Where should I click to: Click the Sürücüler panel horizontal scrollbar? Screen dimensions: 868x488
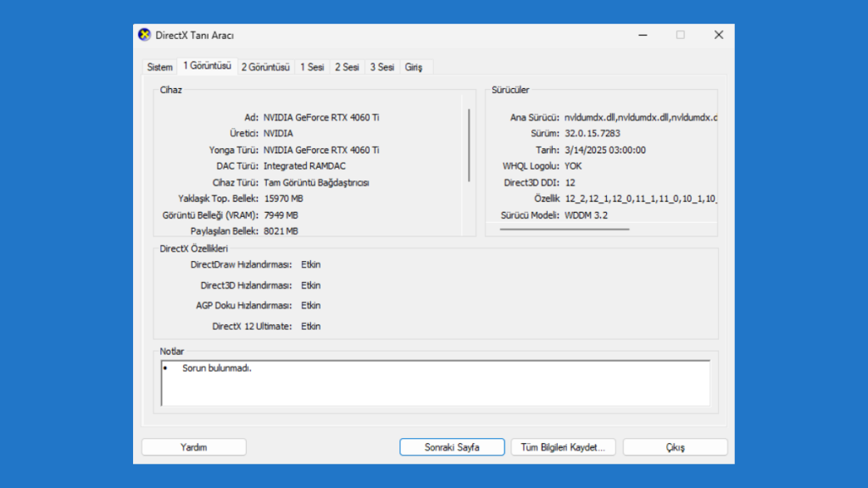[x=565, y=229]
